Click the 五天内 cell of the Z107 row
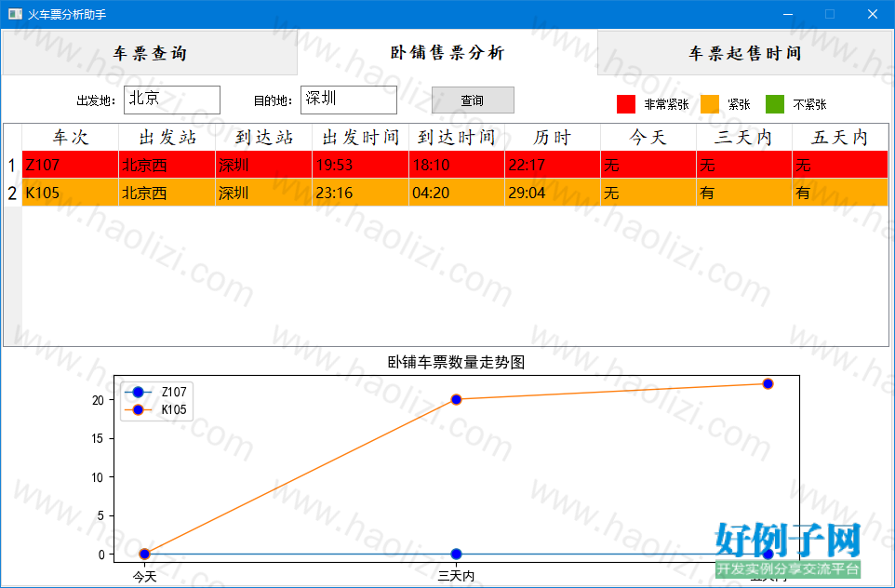This screenshot has width=895, height=588. 840,165
